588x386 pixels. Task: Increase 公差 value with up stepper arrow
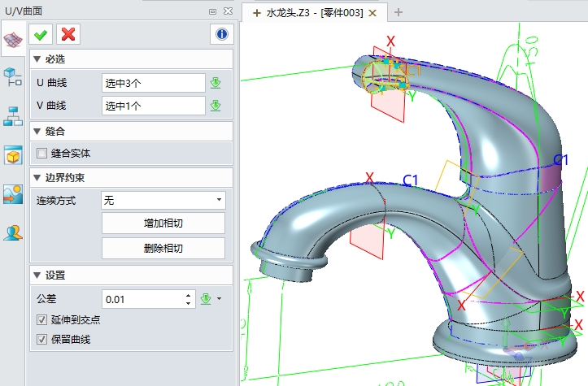pos(189,296)
